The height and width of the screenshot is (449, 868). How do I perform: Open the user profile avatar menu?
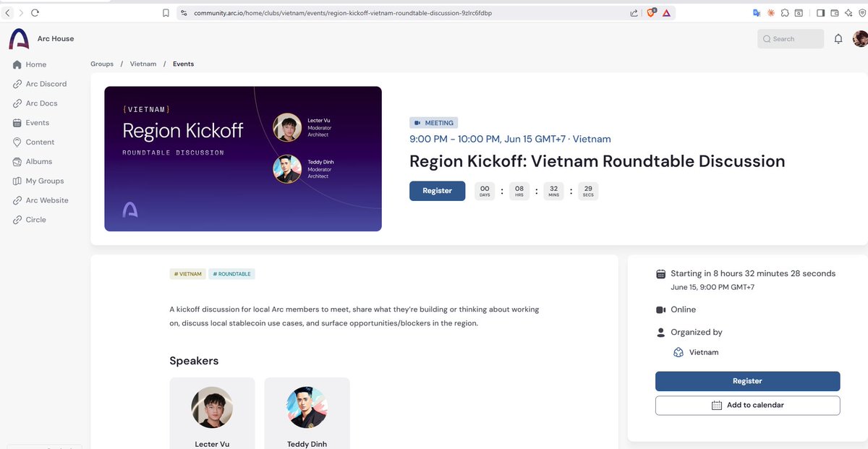[860, 39]
